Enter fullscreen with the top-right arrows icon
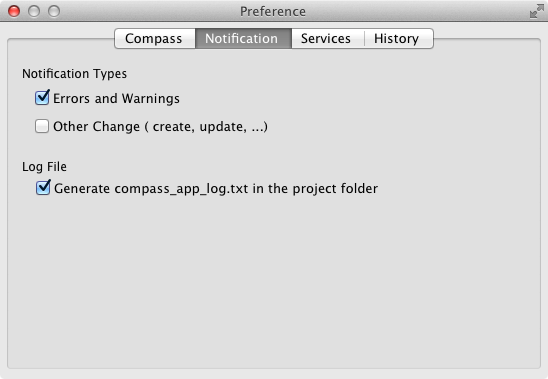The image size is (548, 379). pos(536,11)
